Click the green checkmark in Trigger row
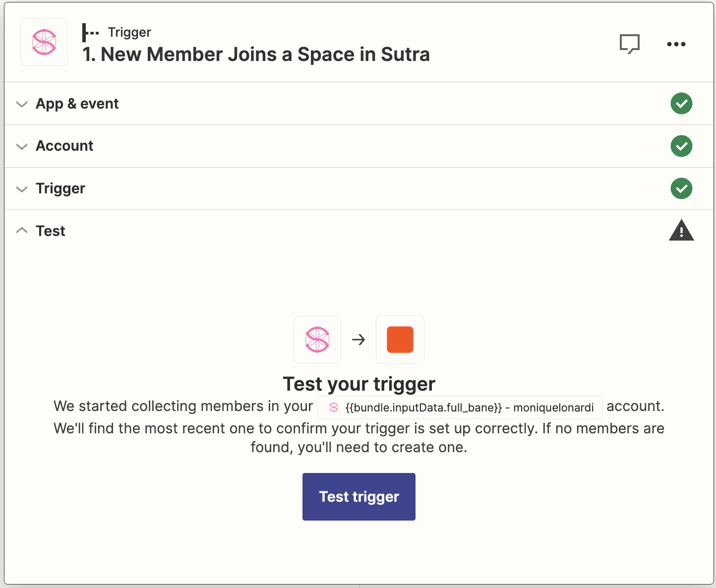The image size is (716, 588). point(681,188)
